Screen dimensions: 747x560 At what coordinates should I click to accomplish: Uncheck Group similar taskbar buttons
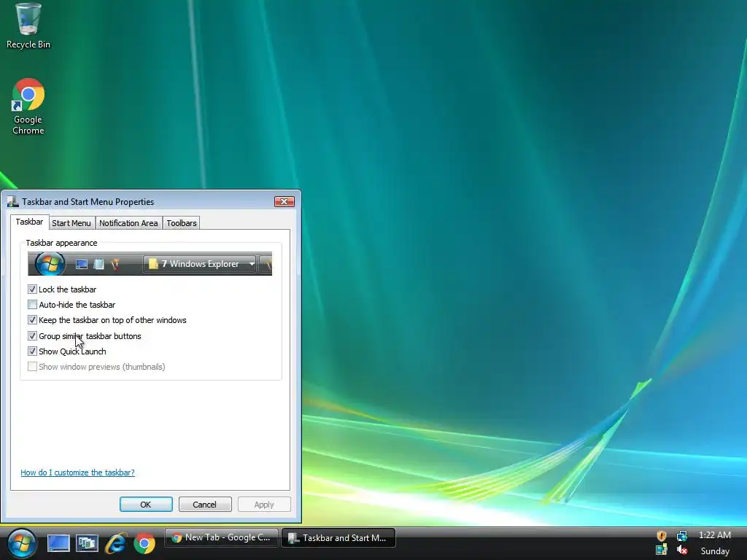point(32,335)
